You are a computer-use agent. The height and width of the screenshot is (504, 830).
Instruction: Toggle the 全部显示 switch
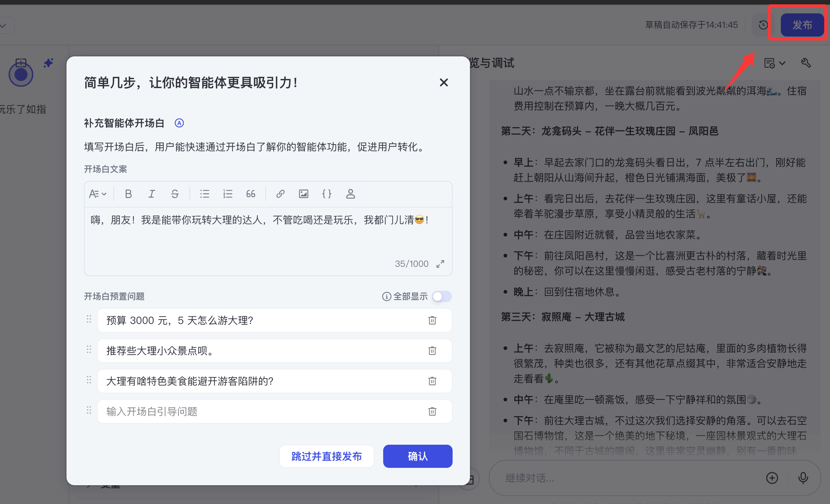[442, 296]
